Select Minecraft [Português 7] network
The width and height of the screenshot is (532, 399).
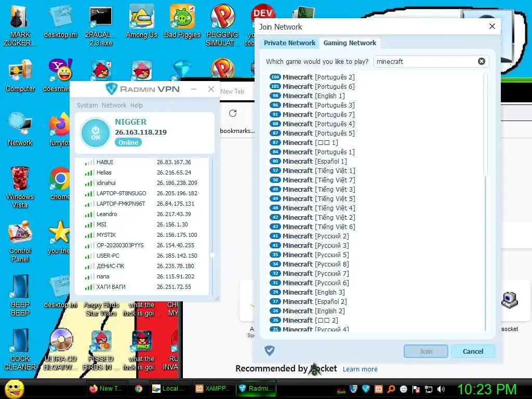312,114
